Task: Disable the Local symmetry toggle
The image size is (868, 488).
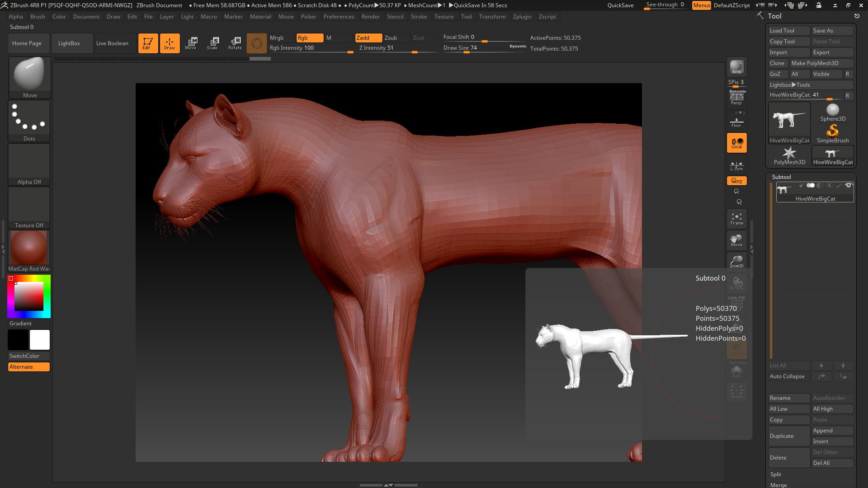Action: pyautogui.click(x=736, y=143)
